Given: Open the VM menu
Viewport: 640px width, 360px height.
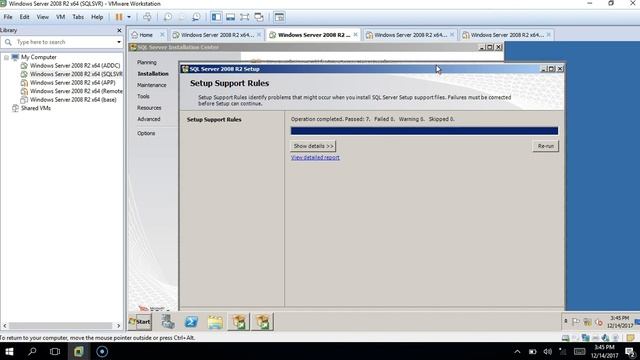Looking at the screenshot, I should (x=60, y=17).
